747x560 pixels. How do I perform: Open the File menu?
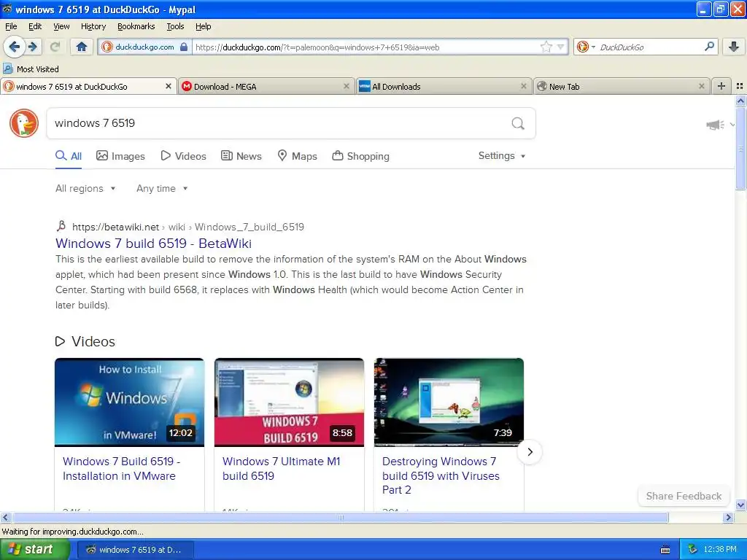[11, 26]
